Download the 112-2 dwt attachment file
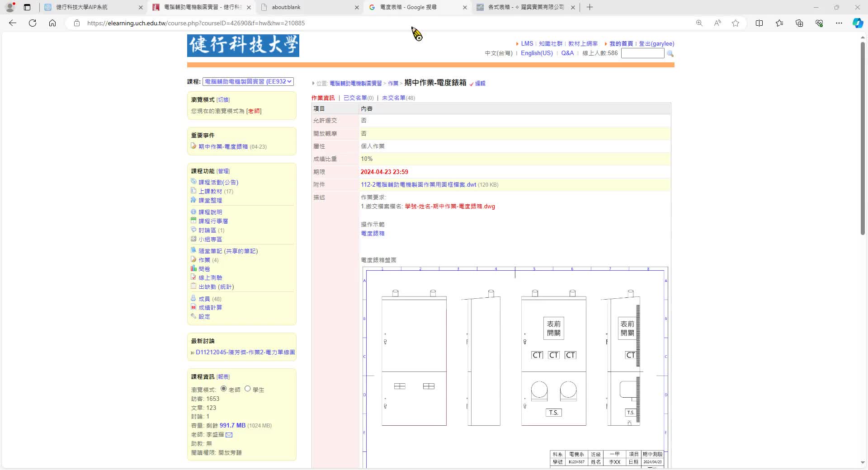Screen dimensions: 868x470 418,185
